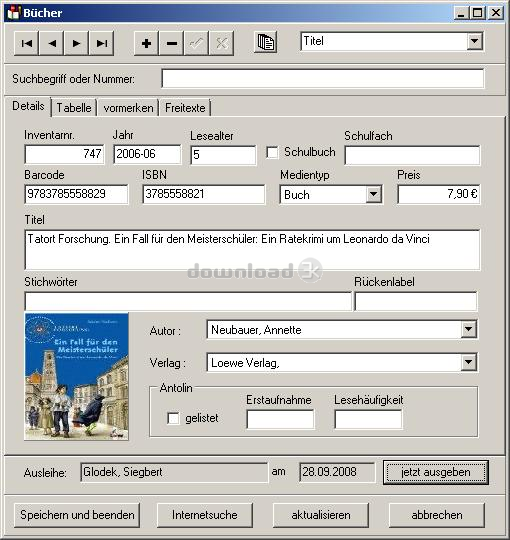This screenshot has width=510, height=540.
Task: Go to the next record
Action: coord(76,43)
